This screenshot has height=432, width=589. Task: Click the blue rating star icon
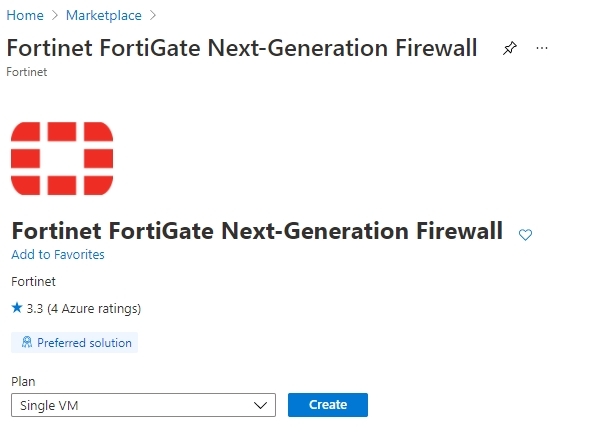click(x=17, y=308)
